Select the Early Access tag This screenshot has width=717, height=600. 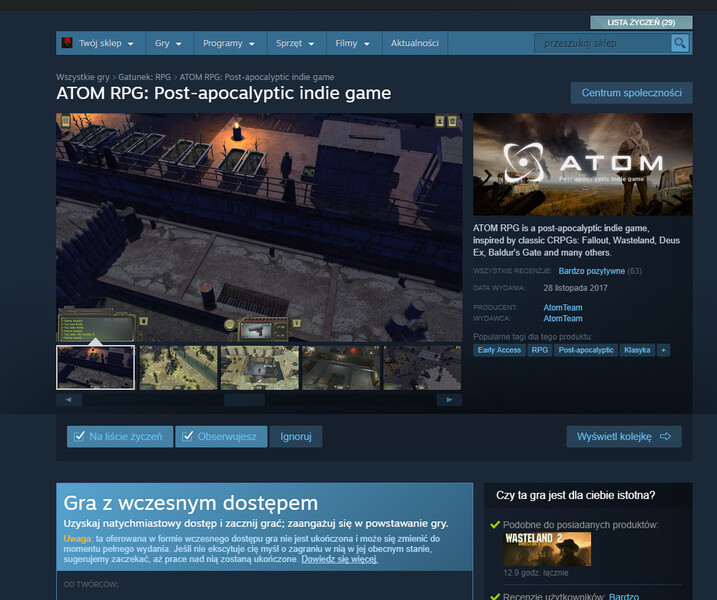point(499,350)
